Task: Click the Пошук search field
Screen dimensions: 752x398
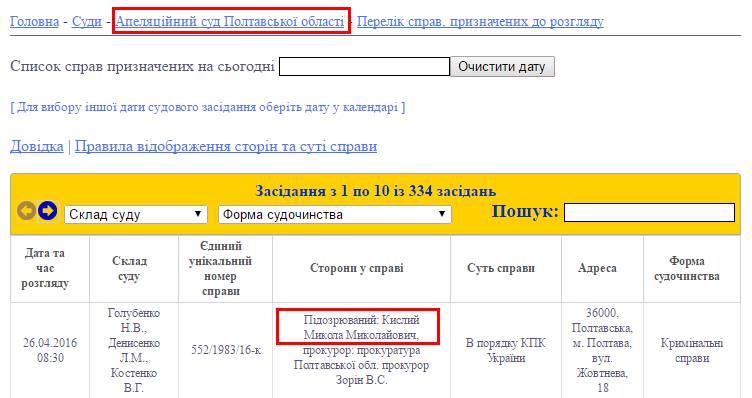Action: click(649, 212)
